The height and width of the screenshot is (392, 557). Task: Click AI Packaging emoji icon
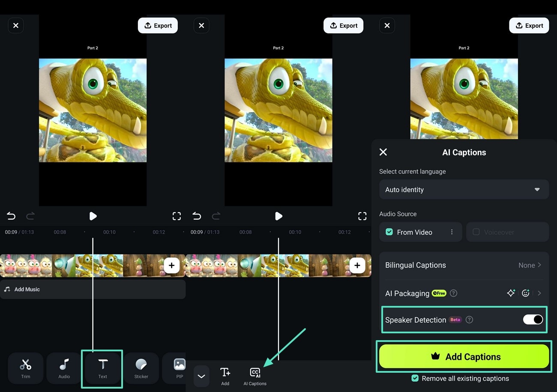tap(526, 293)
